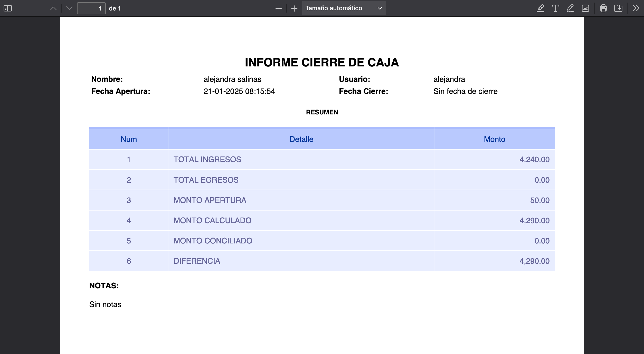
Task: Select the Draw pencil tool
Action: click(x=570, y=8)
